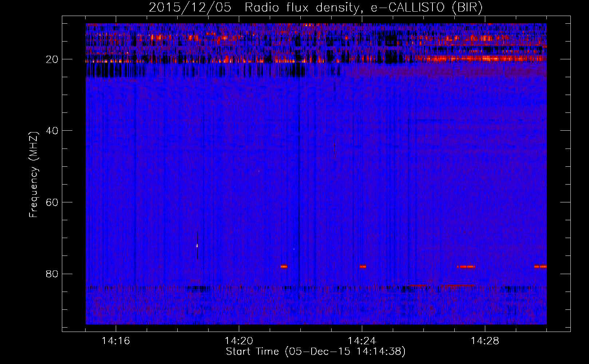
Task: Pick the 60 tick label on the frequency axis
Action: pos(52,202)
